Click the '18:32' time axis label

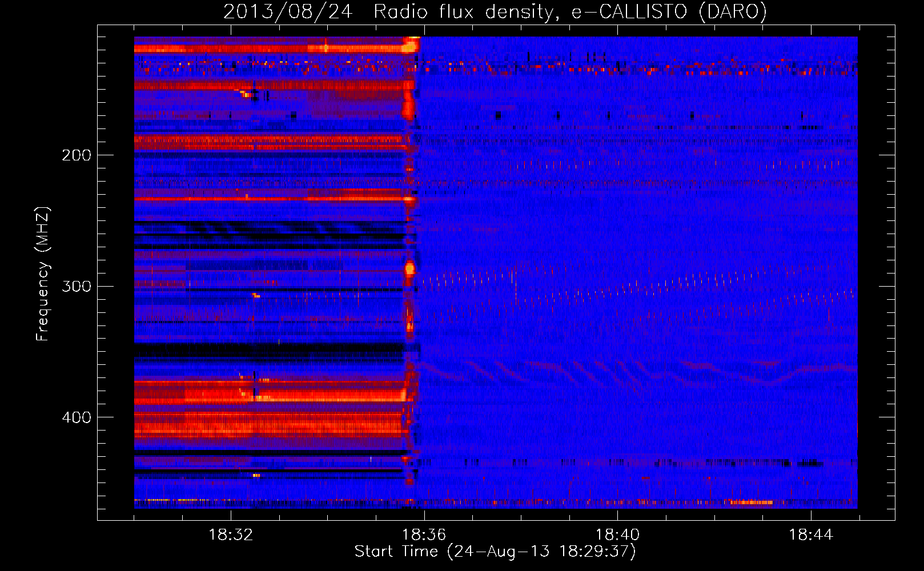click(231, 535)
